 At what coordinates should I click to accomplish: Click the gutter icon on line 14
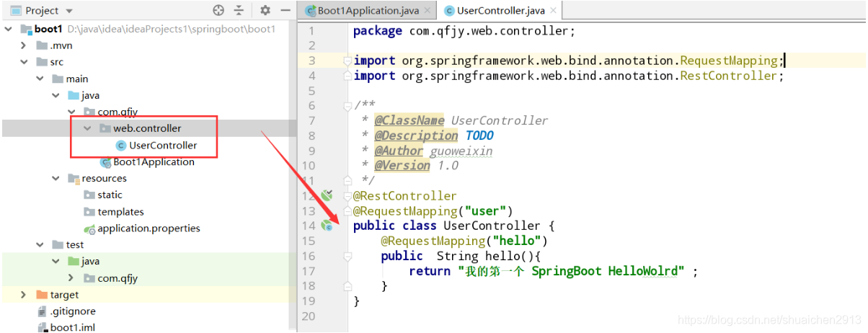tap(327, 226)
